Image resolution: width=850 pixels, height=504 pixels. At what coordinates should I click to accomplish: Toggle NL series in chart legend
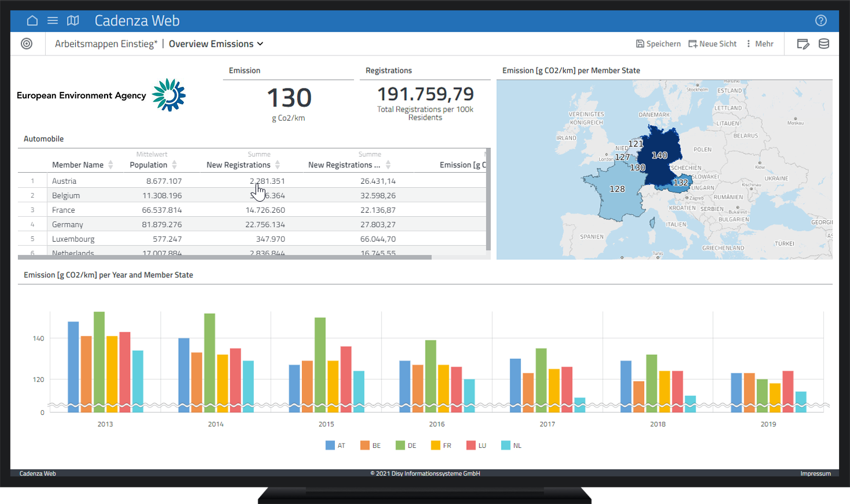click(511, 446)
